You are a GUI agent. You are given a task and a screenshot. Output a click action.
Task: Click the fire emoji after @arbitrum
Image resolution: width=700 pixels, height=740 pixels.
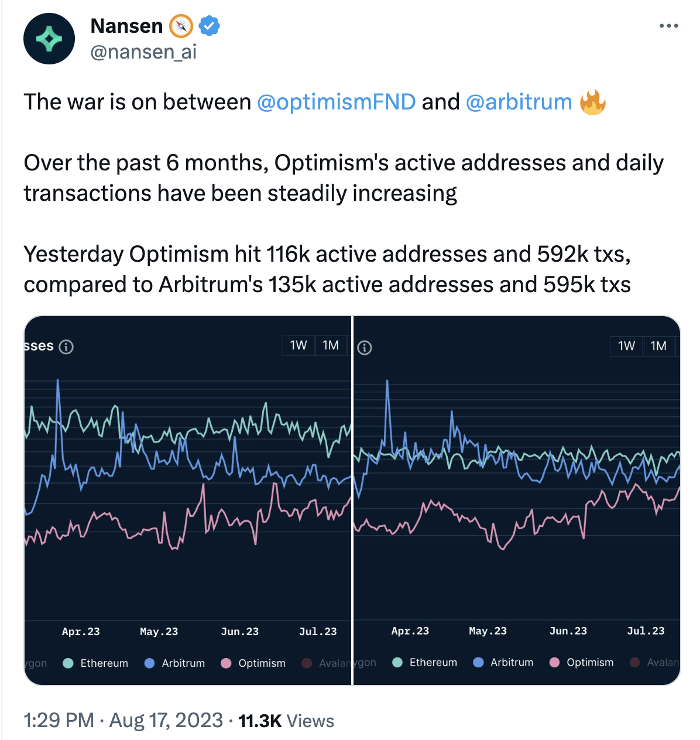click(x=593, y=103)
